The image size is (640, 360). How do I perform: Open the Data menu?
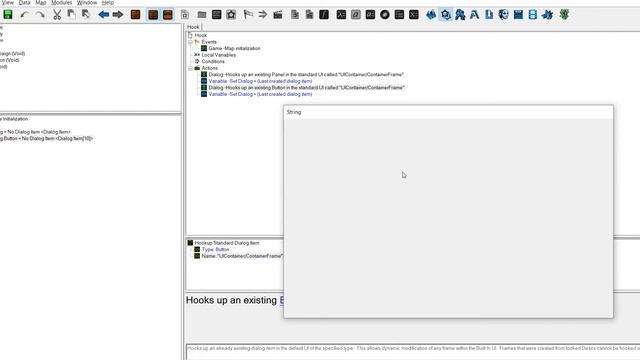pyautogui.click(x=24, y=2)
